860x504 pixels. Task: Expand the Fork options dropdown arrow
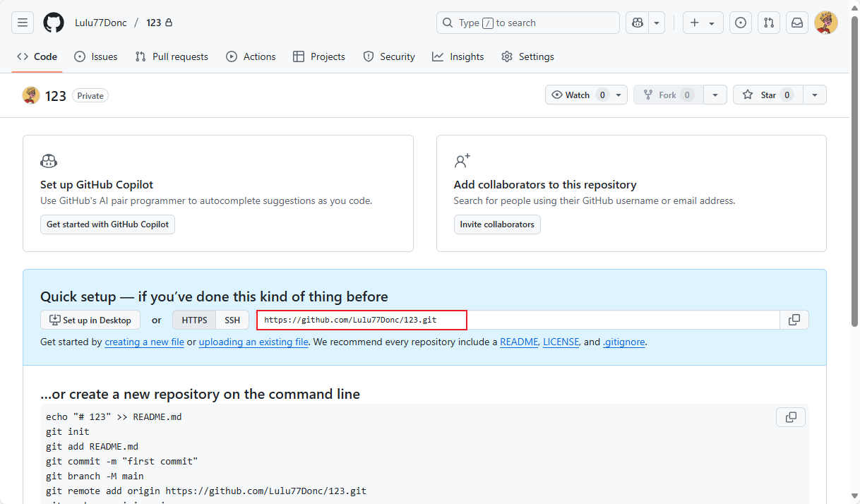tap(715, 95)
